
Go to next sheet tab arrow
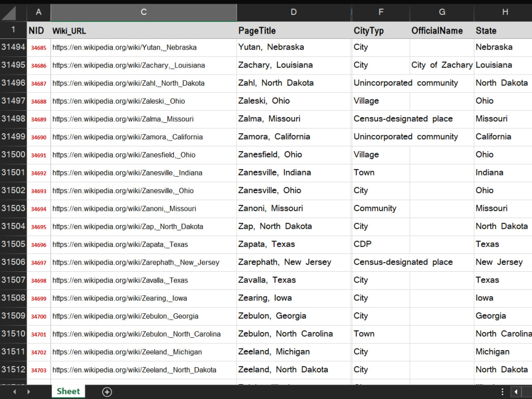click(29, 392)
